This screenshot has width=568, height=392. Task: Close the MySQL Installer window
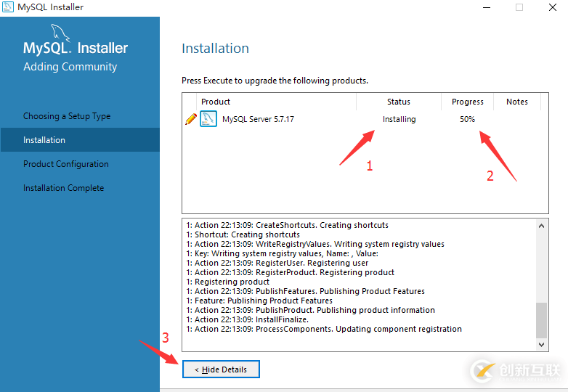coord(553,7)
